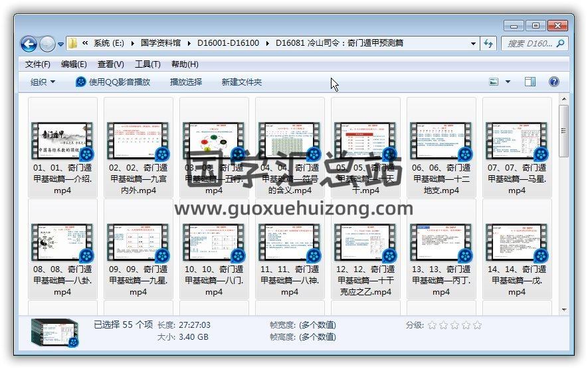
Task: Click the refresh button beside address bar
Action: (488, 43)
